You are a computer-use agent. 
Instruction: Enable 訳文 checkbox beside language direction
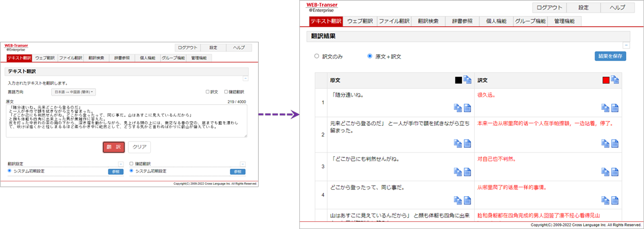point(208,92)
